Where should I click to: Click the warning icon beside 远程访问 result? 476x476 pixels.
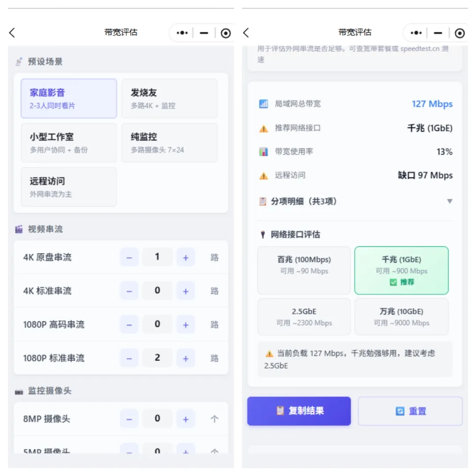(x=264, y=176)
